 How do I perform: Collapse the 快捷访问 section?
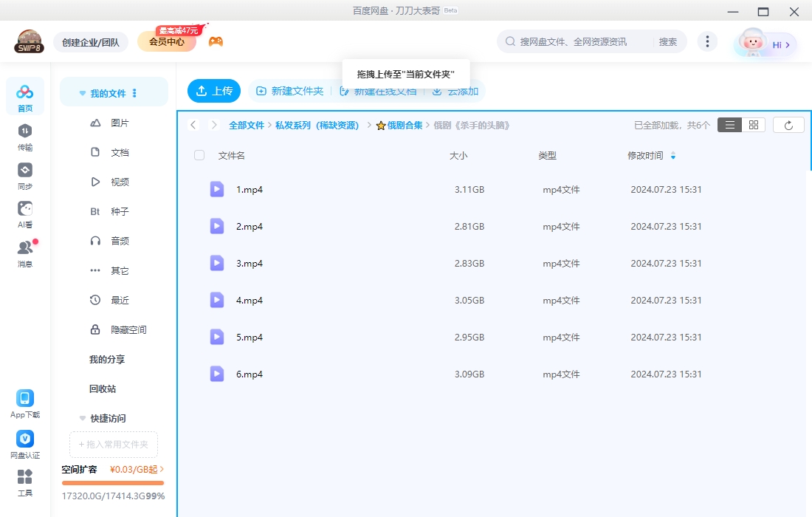82,418
